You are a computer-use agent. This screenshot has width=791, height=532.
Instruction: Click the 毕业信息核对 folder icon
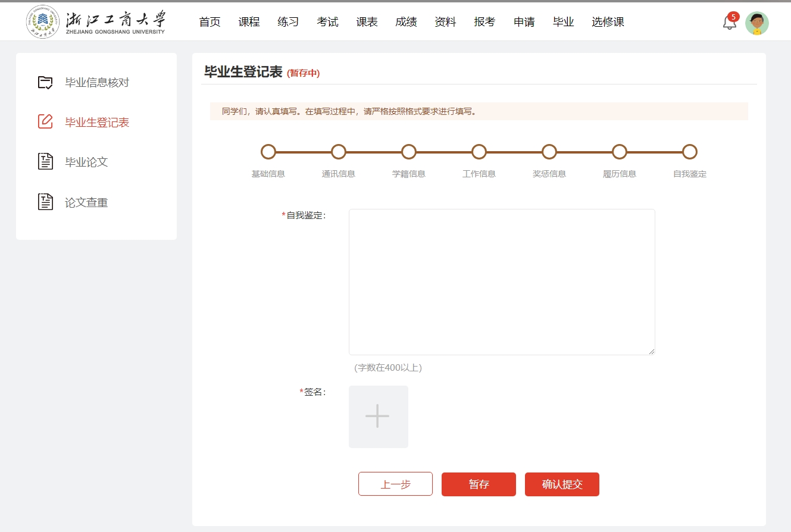[x=45, y=83]
